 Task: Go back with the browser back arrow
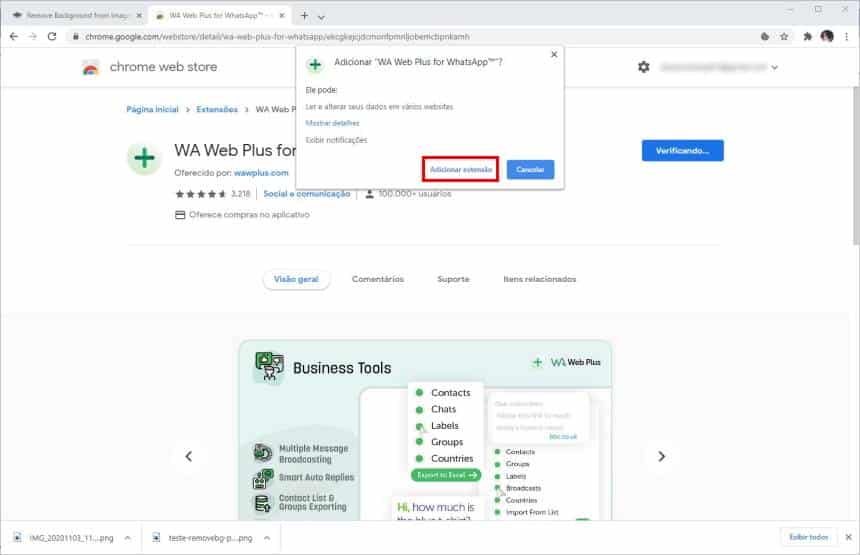[x=14, y=36]
